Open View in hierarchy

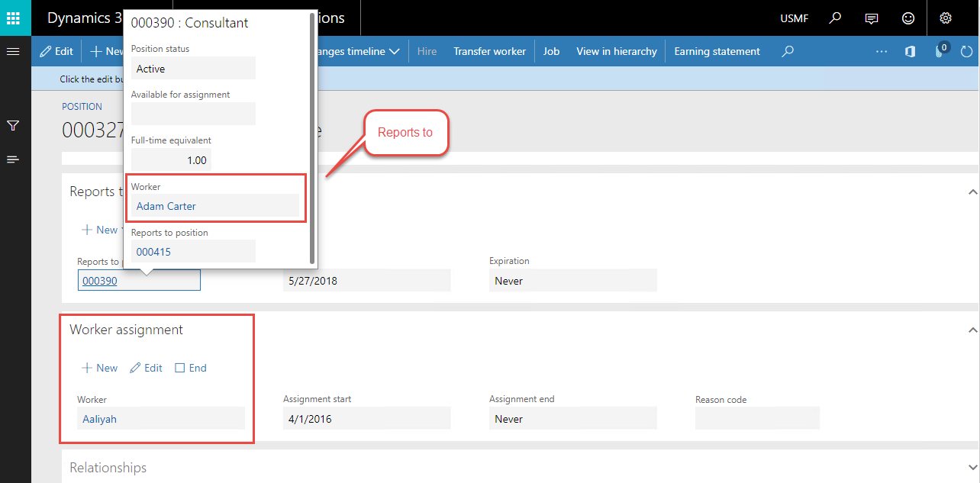(616, 51)
